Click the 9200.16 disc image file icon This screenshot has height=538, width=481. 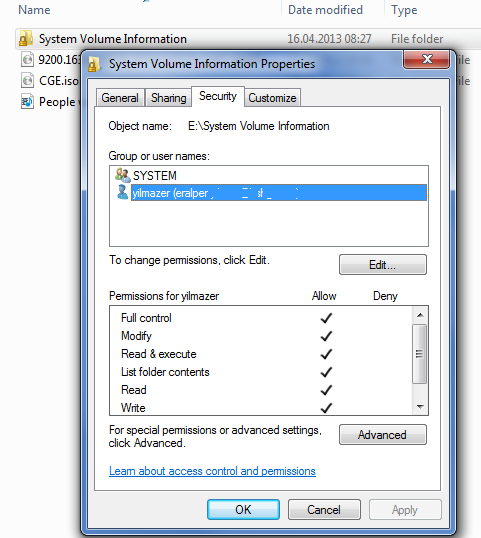27,59
